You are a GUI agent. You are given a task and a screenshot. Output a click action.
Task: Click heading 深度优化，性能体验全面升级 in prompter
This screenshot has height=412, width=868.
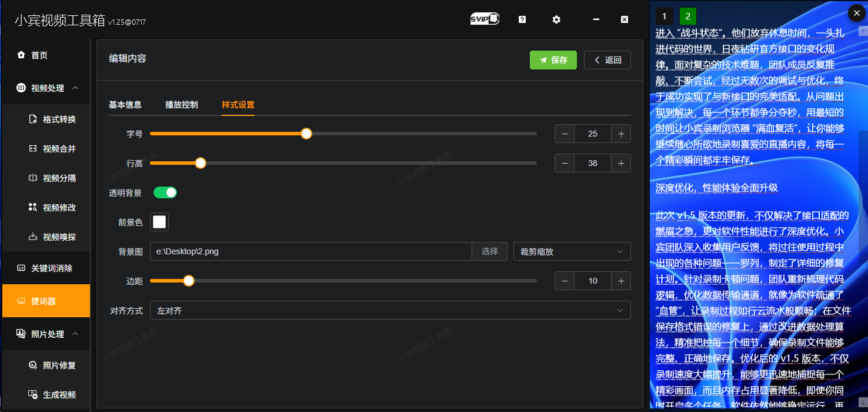717,188
